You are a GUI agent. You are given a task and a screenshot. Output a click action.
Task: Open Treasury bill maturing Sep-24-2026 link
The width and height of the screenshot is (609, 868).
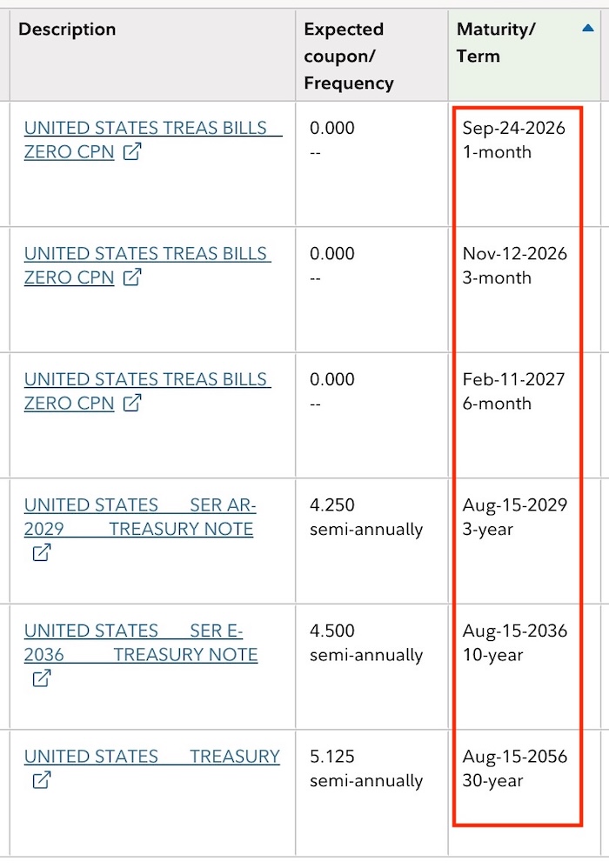tap(153, 139)
